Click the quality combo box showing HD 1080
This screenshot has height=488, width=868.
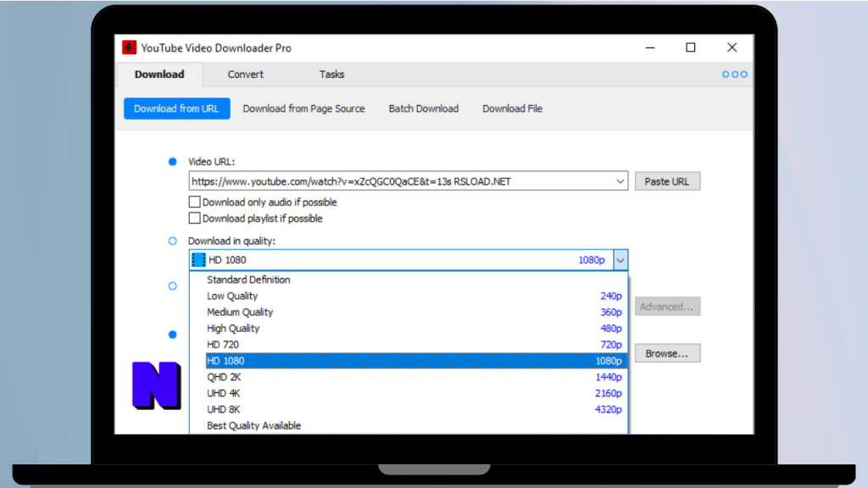pos(409,260)
